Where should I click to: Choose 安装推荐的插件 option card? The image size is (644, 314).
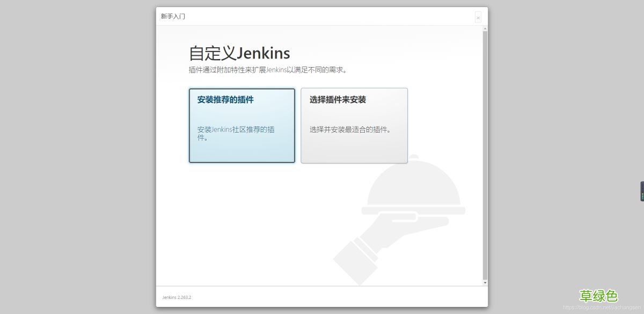[x=242, y=126]
